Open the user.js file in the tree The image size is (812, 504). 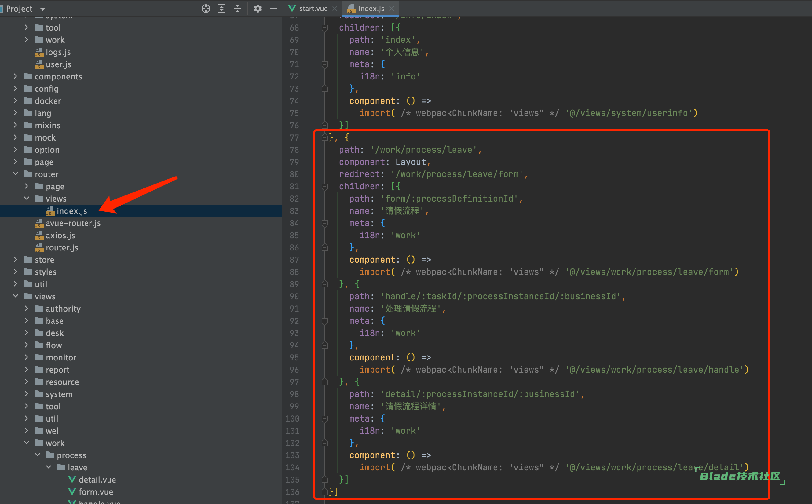point(53,64)
